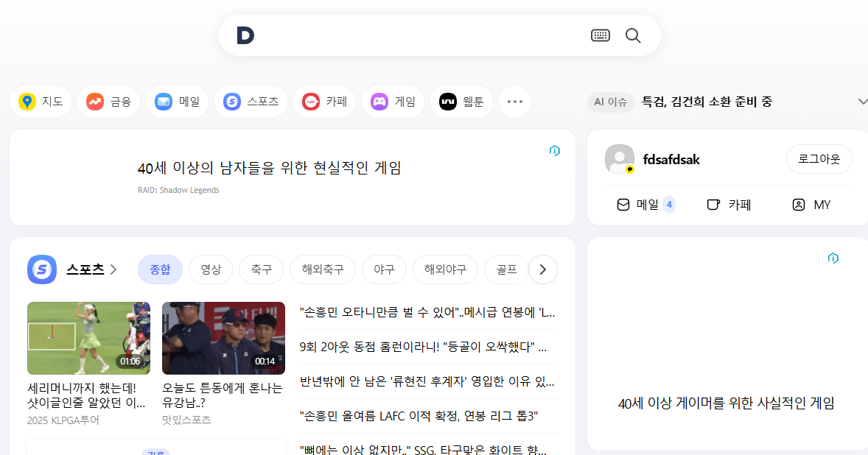Click the fdsafdsak username

tap(671, 159)
